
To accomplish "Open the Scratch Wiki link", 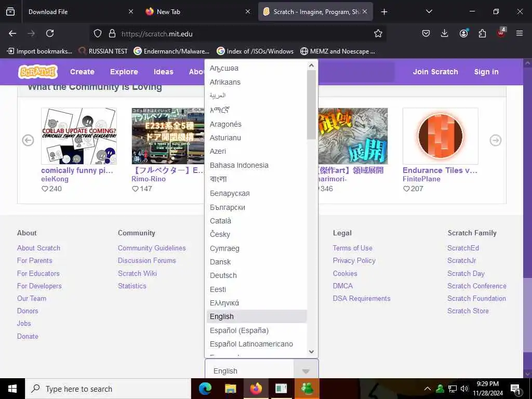I will coord(137,273).
